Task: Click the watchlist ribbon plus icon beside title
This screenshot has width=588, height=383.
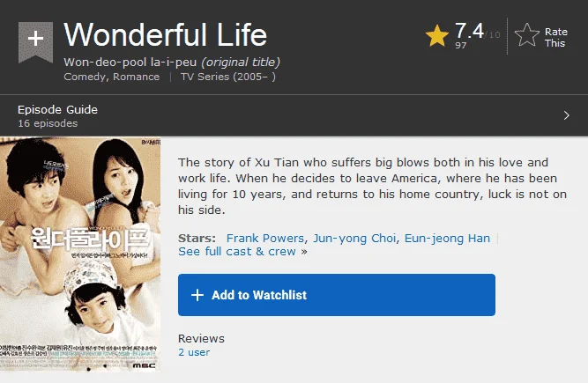Action: point(35,42)
